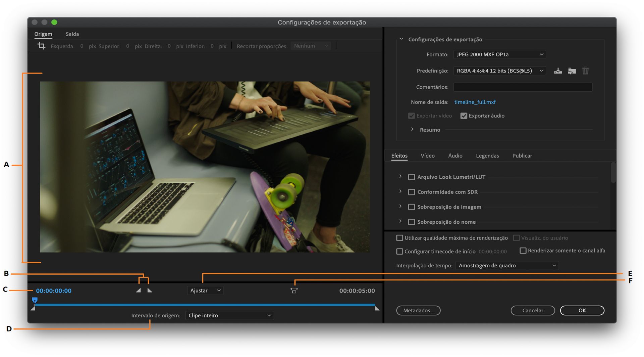Check Configurar timecode de início
The image size is (644, 357).
click(399, 251)
